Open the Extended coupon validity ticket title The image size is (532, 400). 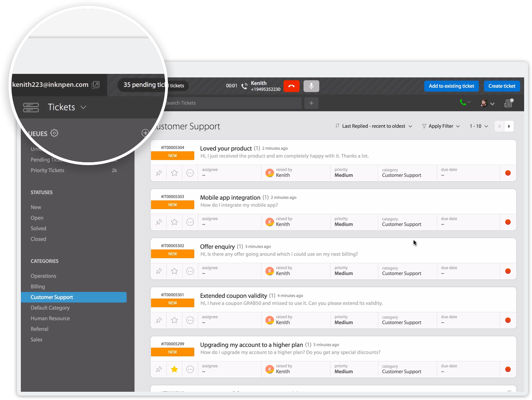[x=234, y=296]
